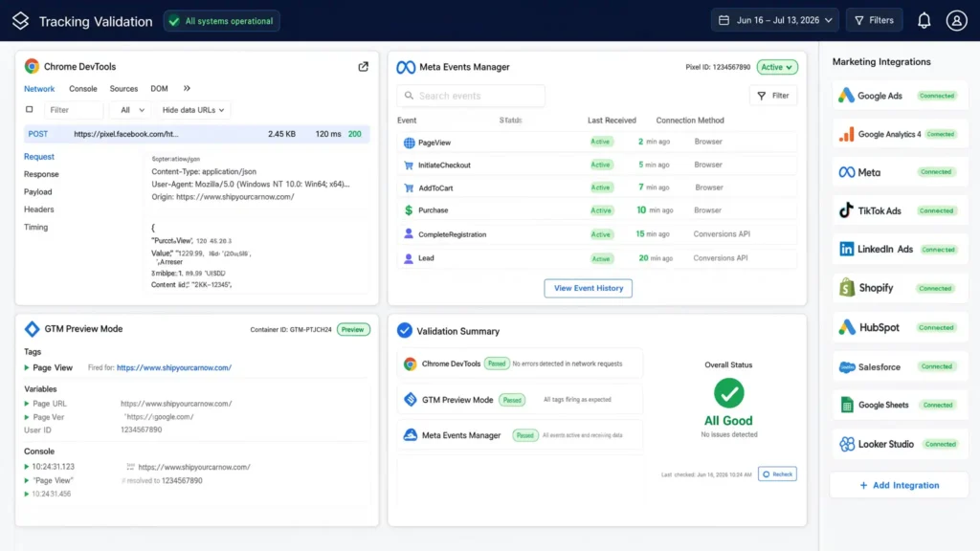Click the Google Ads integration icon

click(x=846, y=95)
